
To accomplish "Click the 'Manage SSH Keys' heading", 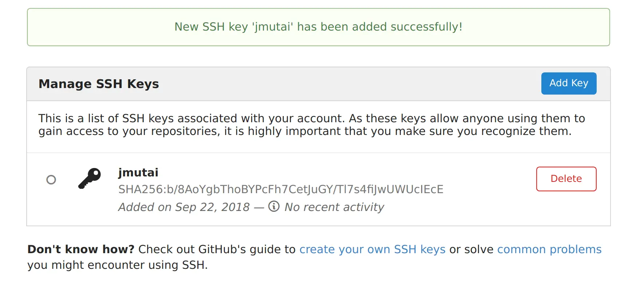I will pyautogui.click(x=98, y=84).
